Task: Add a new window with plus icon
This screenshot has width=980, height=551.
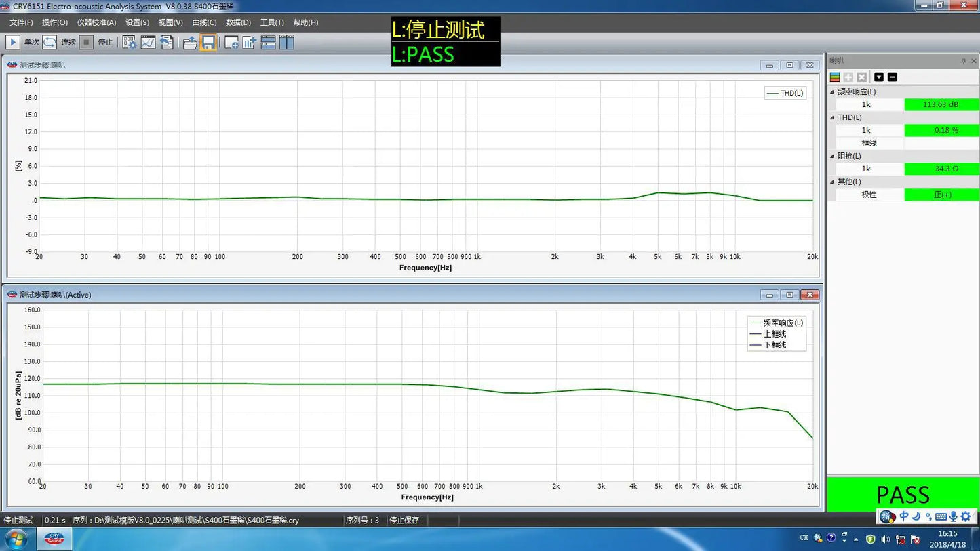Action: [x=231, y=42]
